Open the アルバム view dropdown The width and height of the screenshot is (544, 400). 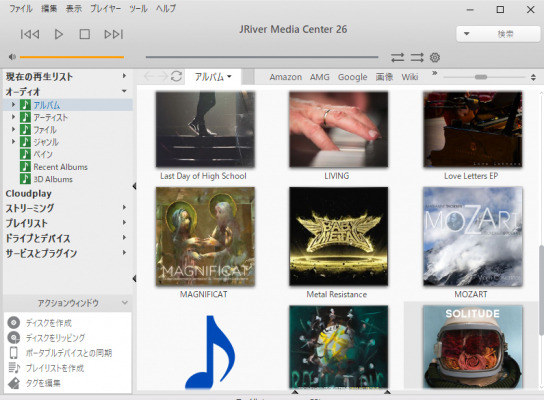[x=213, y=77]
